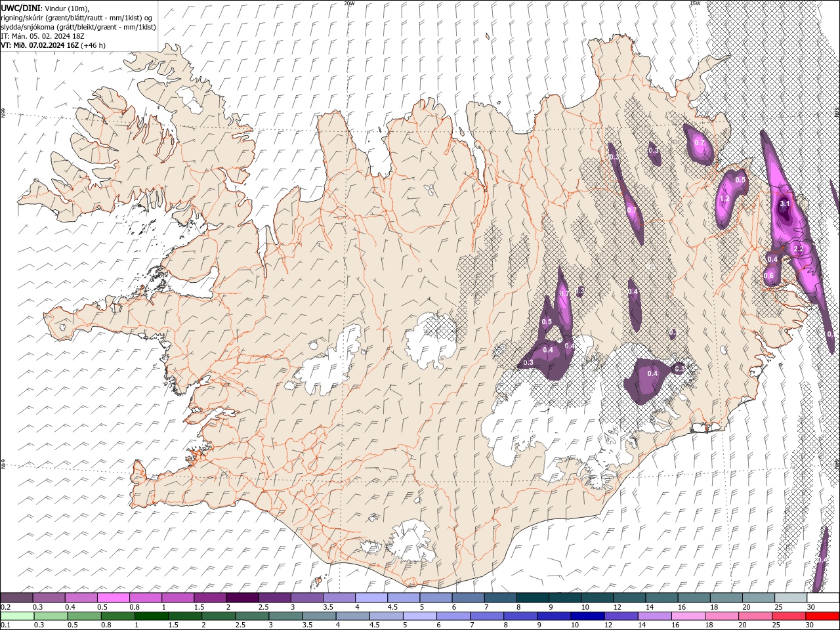Click the 2.2 precipitation value on the map
Image resolution: width=840 pixels, height=630 pixels.
tap(799, 249)
